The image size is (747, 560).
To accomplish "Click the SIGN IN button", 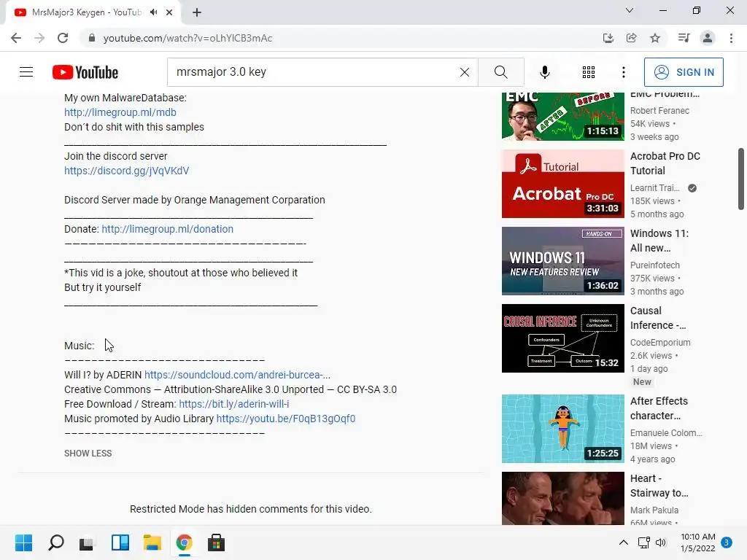I will (683, 72).
